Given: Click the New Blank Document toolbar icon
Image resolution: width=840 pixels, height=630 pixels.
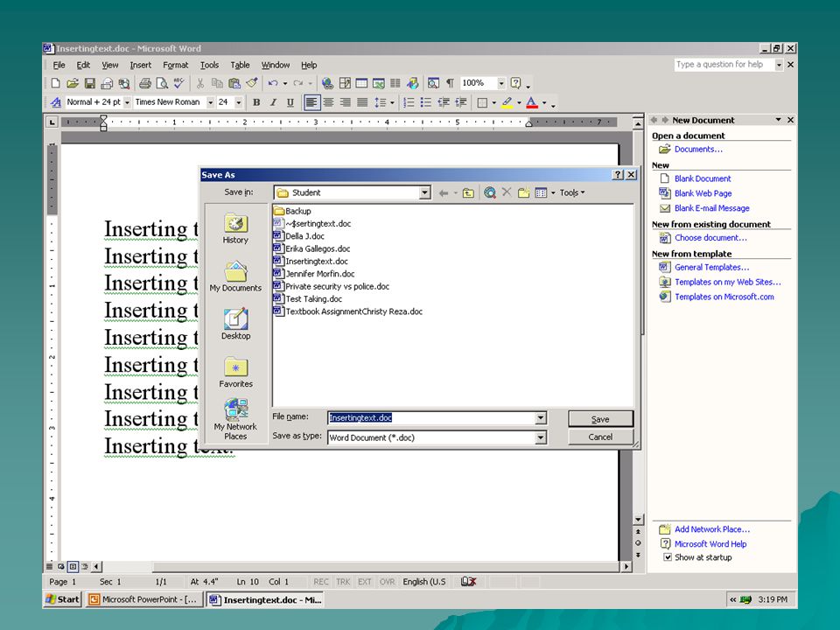Looking at the screenshot, I should 56,83.
